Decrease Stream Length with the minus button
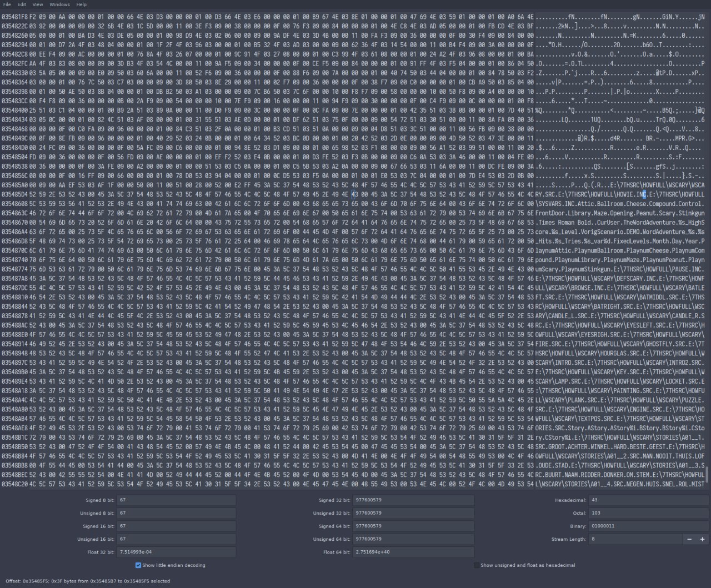711x588 pixels. 689,539
